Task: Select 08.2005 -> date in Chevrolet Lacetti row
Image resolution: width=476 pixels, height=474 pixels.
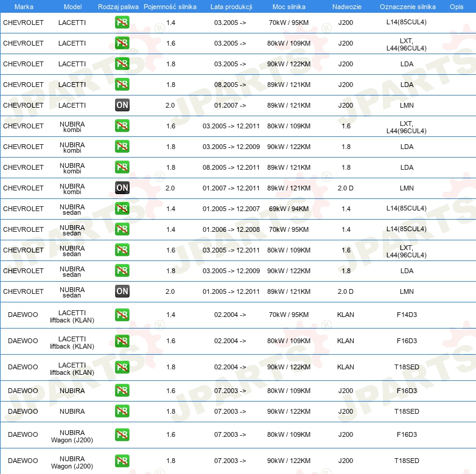Action: pyautogui.click(x=230, y=85)
